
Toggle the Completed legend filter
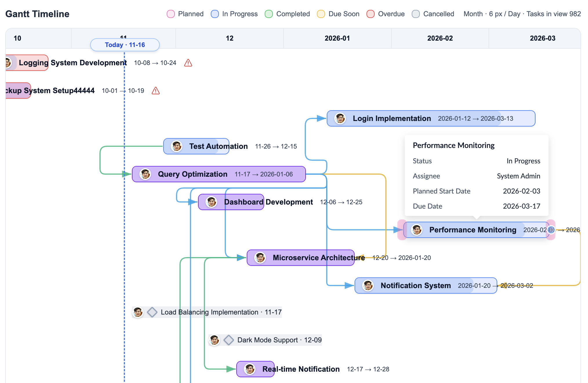point(269,14)
